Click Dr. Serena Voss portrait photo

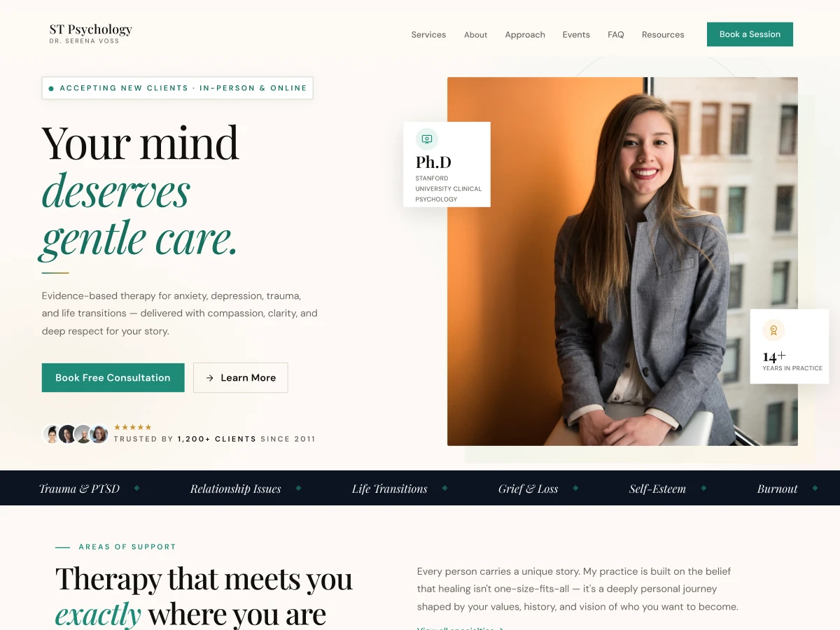click(x=622, y=261)
